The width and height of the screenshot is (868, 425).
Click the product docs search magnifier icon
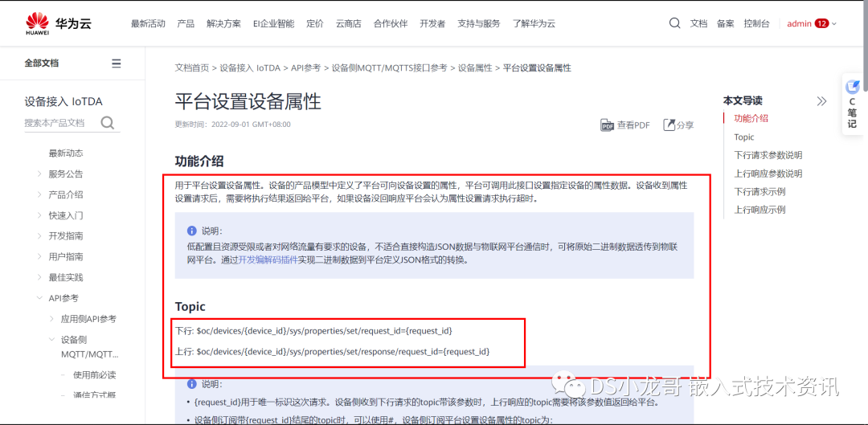108,123
